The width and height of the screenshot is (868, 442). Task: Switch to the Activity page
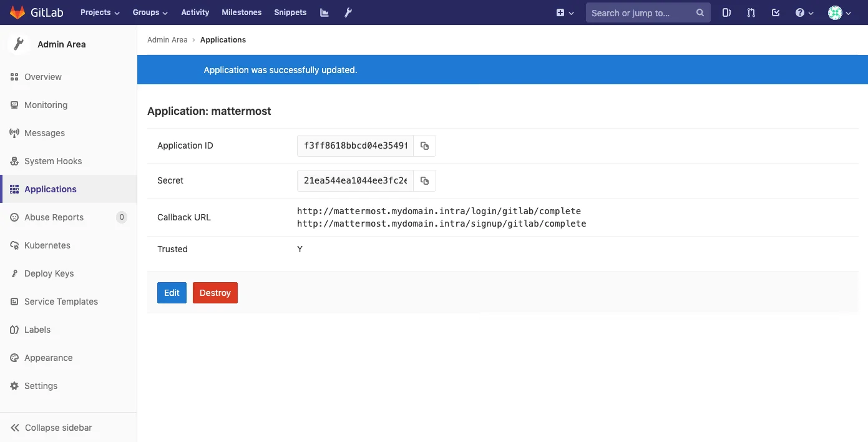point(195,12)
